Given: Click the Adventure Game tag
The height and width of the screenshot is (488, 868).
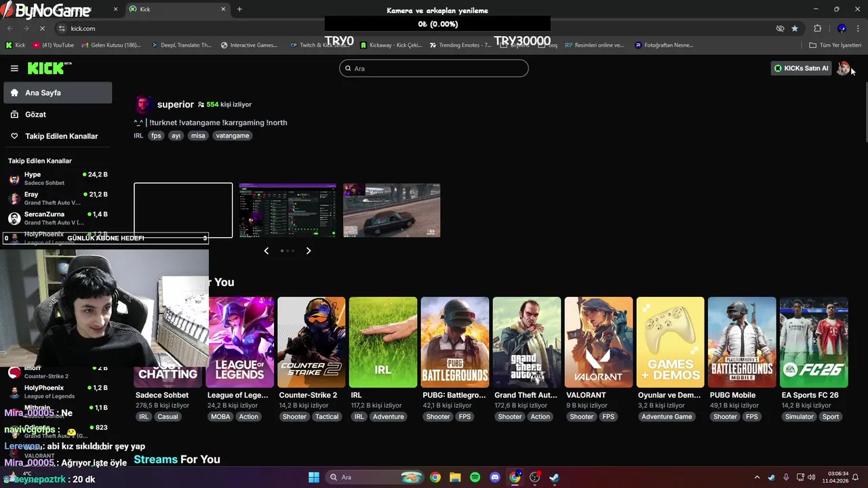Looking at the screenshot, I should click(667, 417).
